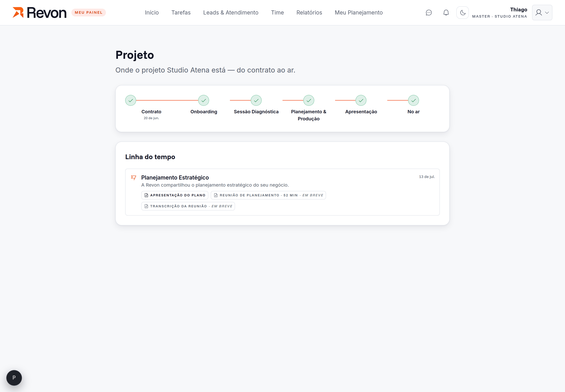
Task: Click Reunião de Planejamento chip
Action: 268,195
